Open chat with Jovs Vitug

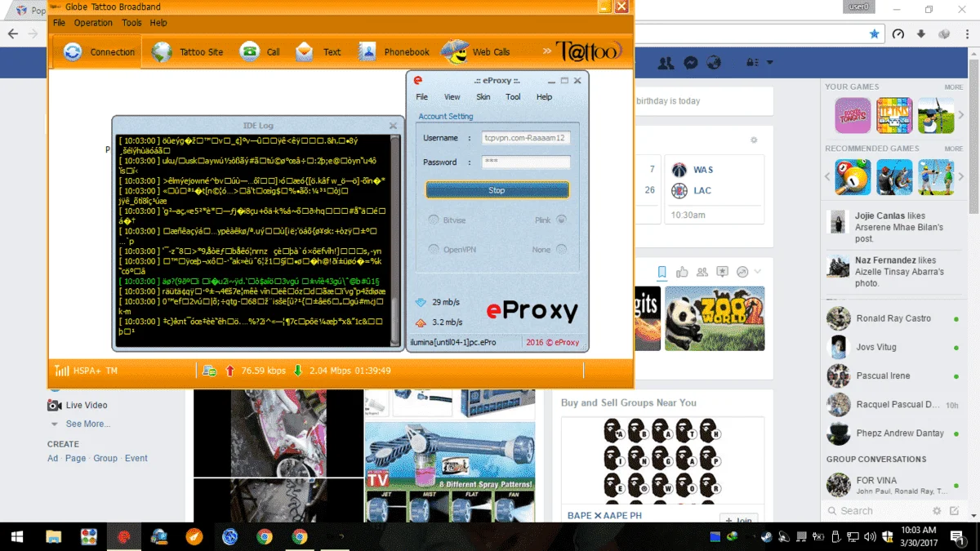[x=893, y=347]
